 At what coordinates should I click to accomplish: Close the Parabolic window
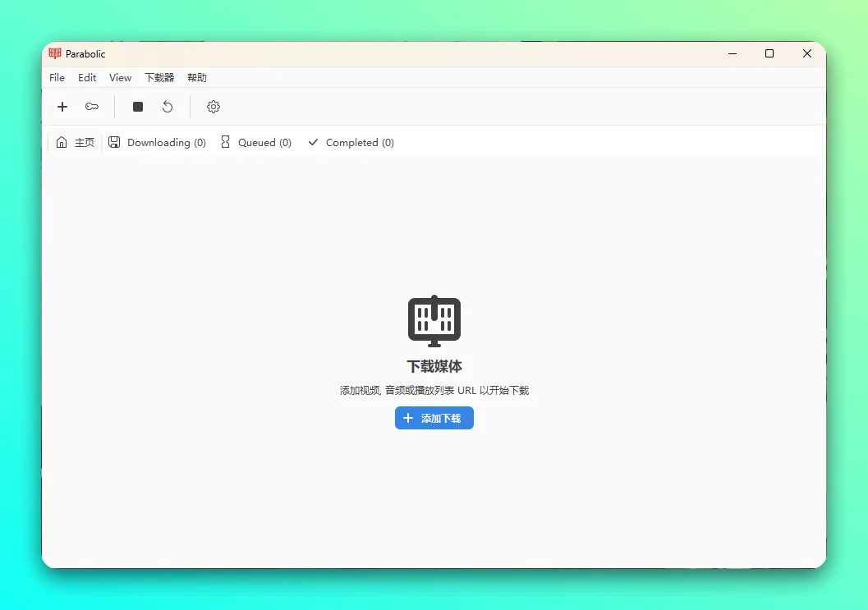pos(807,53)
